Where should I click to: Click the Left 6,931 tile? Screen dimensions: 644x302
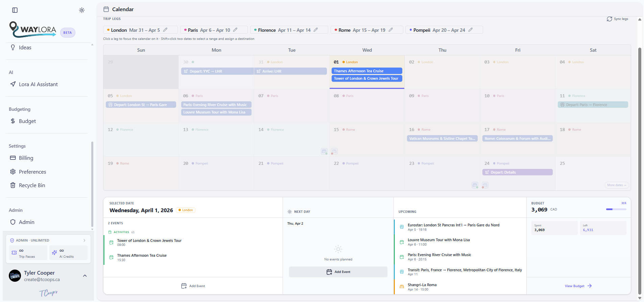pos(603,228)
